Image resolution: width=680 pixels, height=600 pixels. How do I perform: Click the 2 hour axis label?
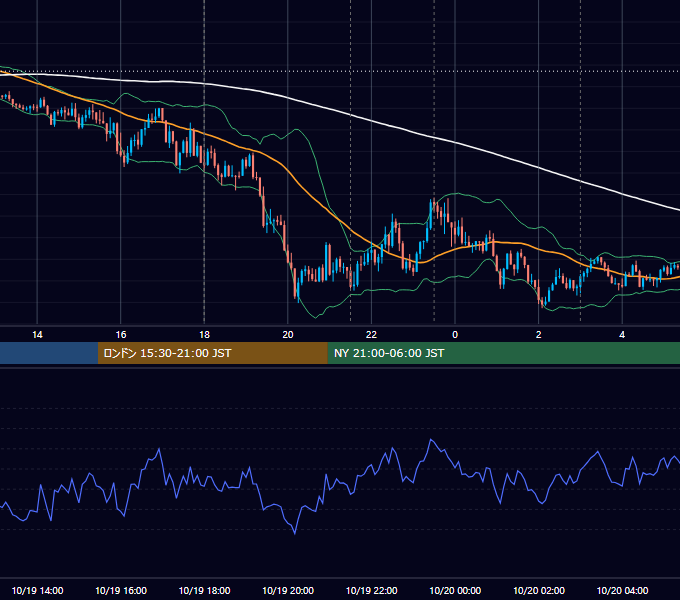tap(539, 335)
